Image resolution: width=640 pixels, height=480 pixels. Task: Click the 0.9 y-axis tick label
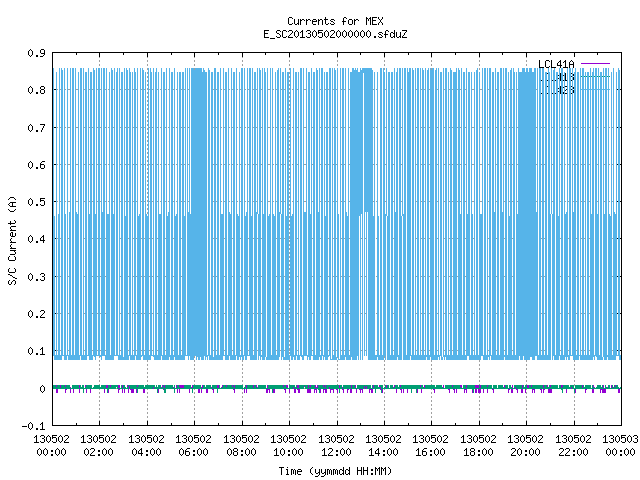[x=36, y=53]
